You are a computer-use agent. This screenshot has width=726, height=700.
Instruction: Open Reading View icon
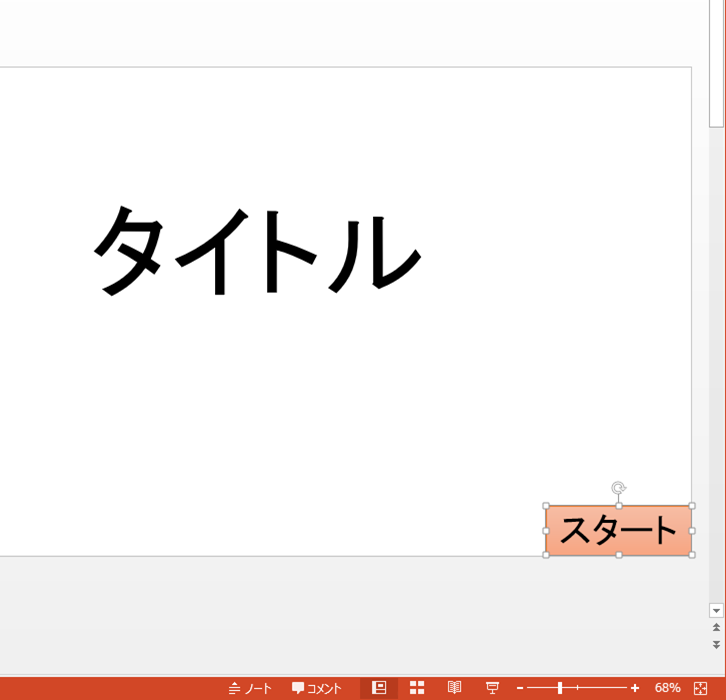[x=455, y=688]
